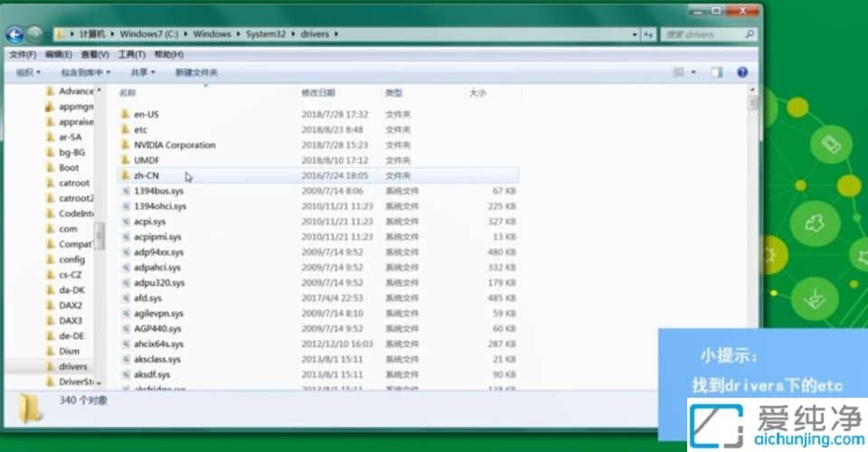Sort by the 修改日期 column header
This screenshot has height=452, width=868.
pyautogui.click(x=318, y=93)
